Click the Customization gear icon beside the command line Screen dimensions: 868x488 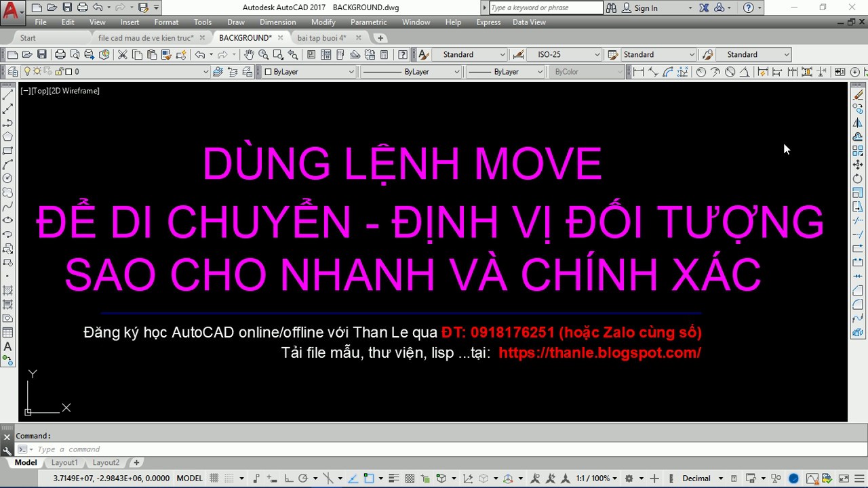coord(7,450)
